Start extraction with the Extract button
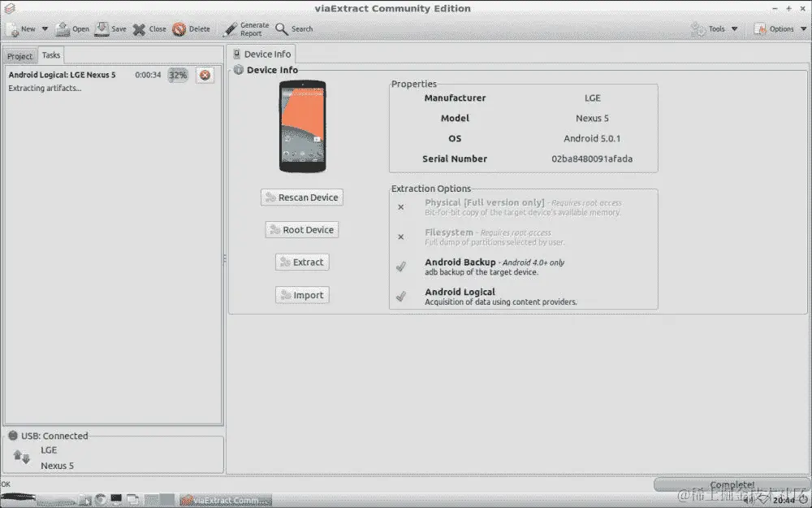Screen dimensions: 812x508 (x=302, y=263)
